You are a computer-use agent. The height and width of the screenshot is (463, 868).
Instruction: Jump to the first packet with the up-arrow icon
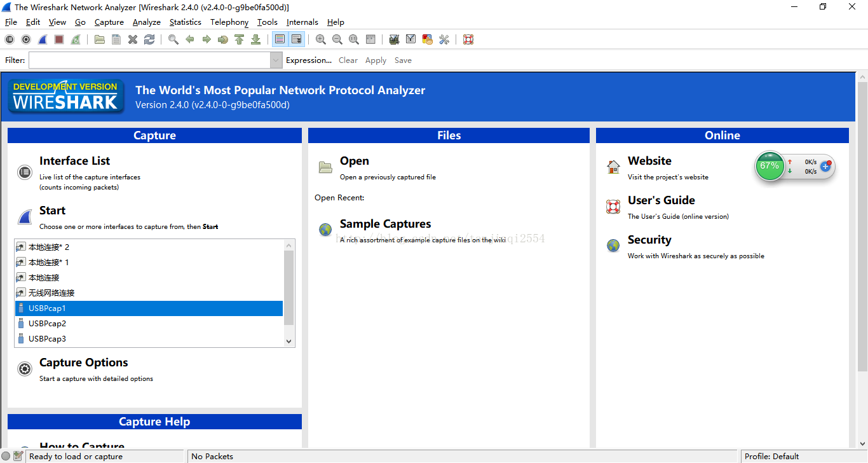tap(240, 39)
